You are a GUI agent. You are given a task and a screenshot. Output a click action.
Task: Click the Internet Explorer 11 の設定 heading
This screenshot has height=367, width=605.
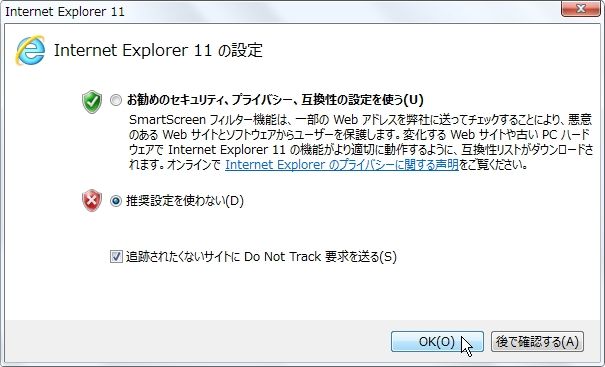click(158, 50)
